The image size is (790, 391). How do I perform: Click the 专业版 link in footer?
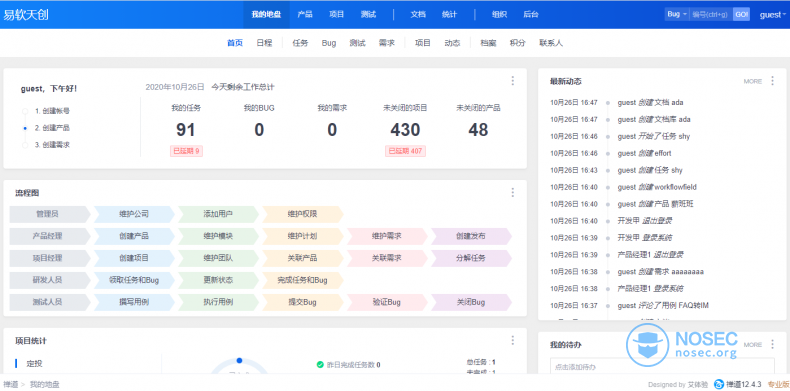pyautogui.click(x=777, y=384)
